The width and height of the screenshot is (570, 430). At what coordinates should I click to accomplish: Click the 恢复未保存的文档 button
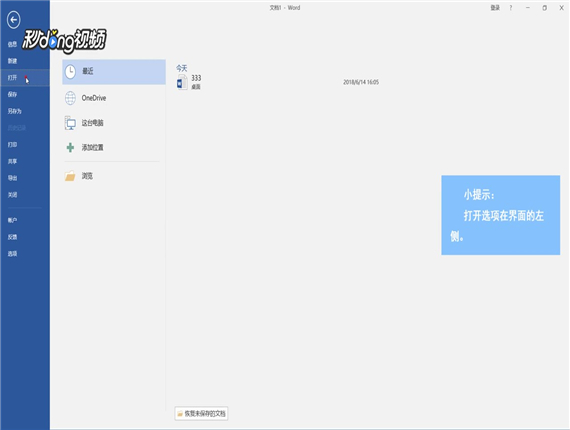(x=201, y=414)
